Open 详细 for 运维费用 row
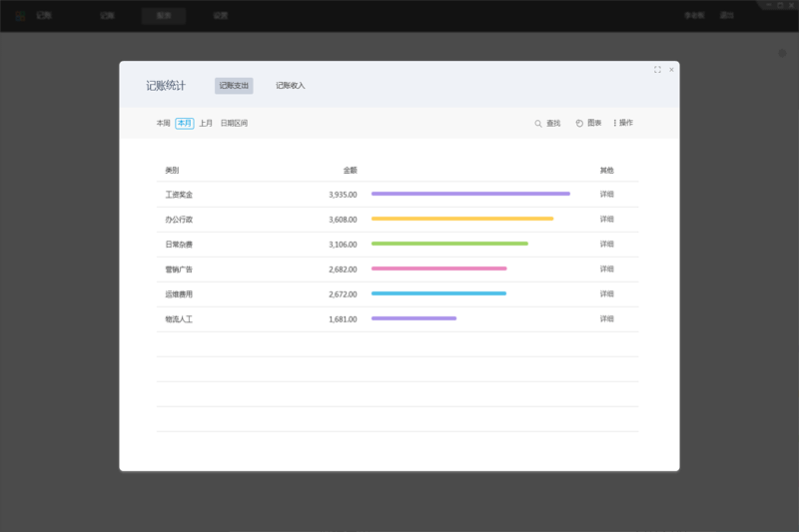 (x=607, y=293)
